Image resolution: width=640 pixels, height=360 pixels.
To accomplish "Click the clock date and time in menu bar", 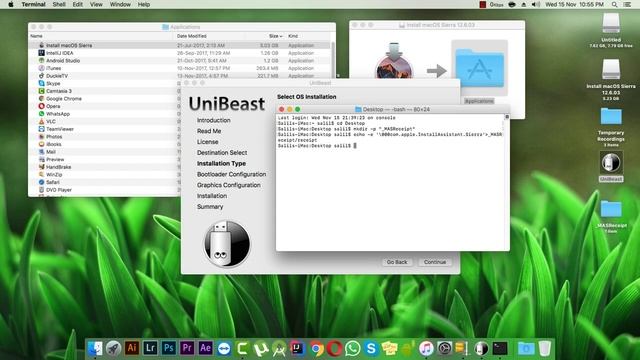I will pyautogui.click(x=574, y=4).
